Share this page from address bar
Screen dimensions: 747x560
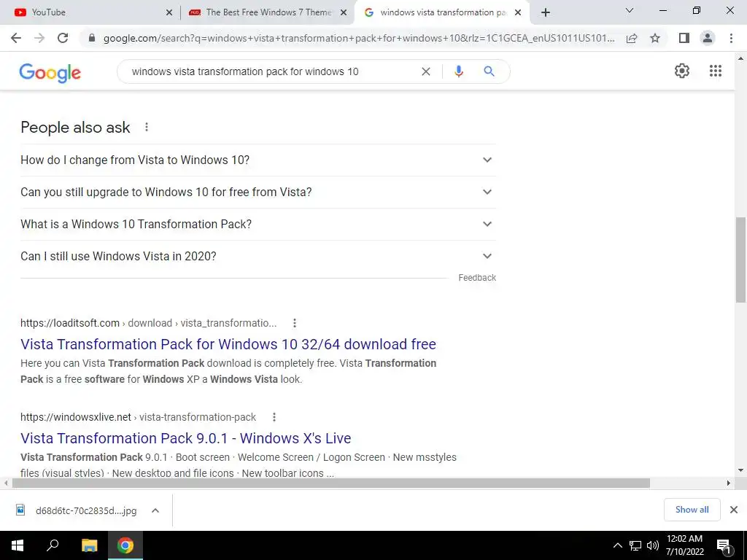632,38
